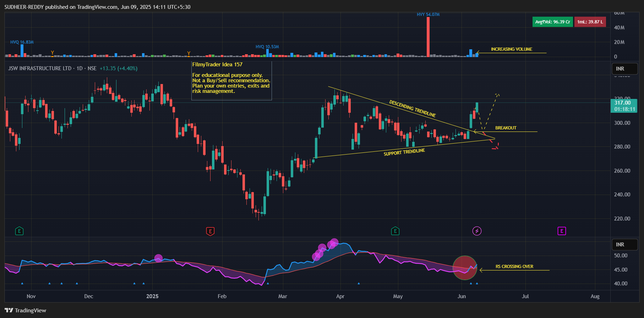Click the JSW INFRASTRUCTURE LTD symbol title
Viewport: 644px width, 318px height.
pos(40,68)
